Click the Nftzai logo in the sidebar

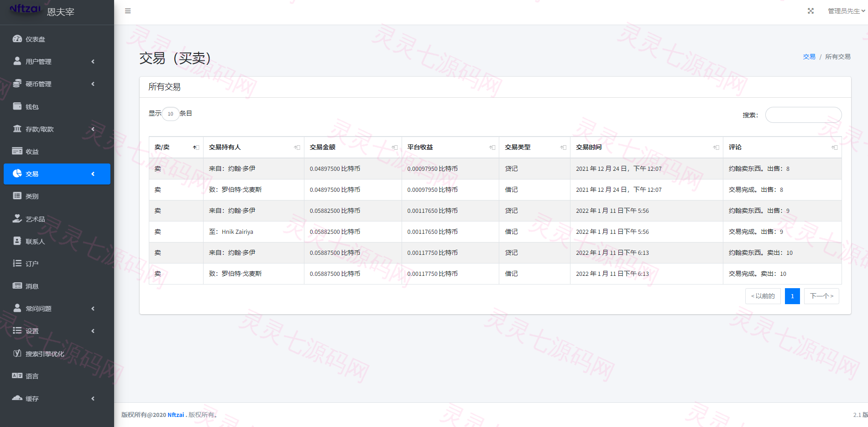pos(25,8)
